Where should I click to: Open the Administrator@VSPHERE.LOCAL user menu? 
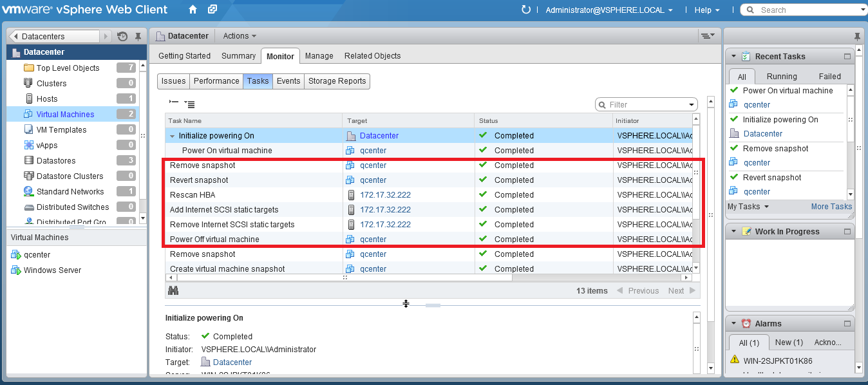click(x=609, y=10)
